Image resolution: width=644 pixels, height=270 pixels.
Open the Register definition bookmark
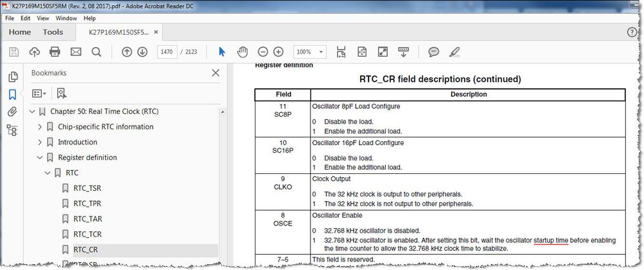point(88,158)
